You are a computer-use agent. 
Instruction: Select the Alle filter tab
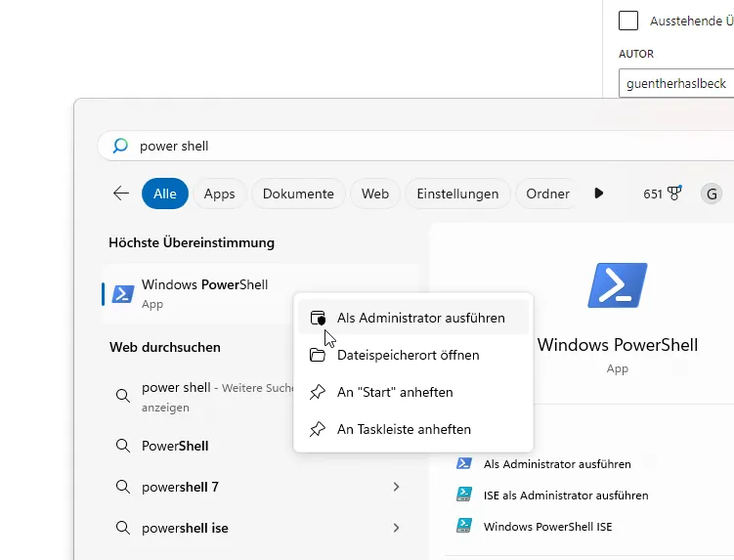click(165, 194)
